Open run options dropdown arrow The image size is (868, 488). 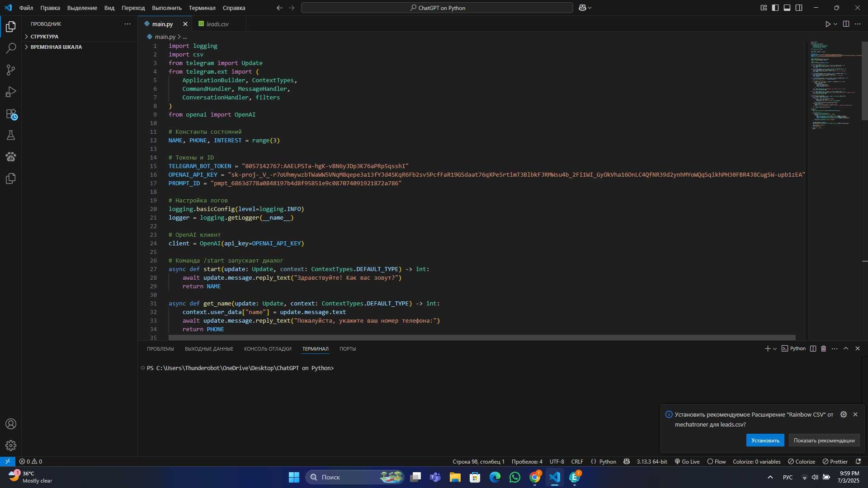(835, 24)
